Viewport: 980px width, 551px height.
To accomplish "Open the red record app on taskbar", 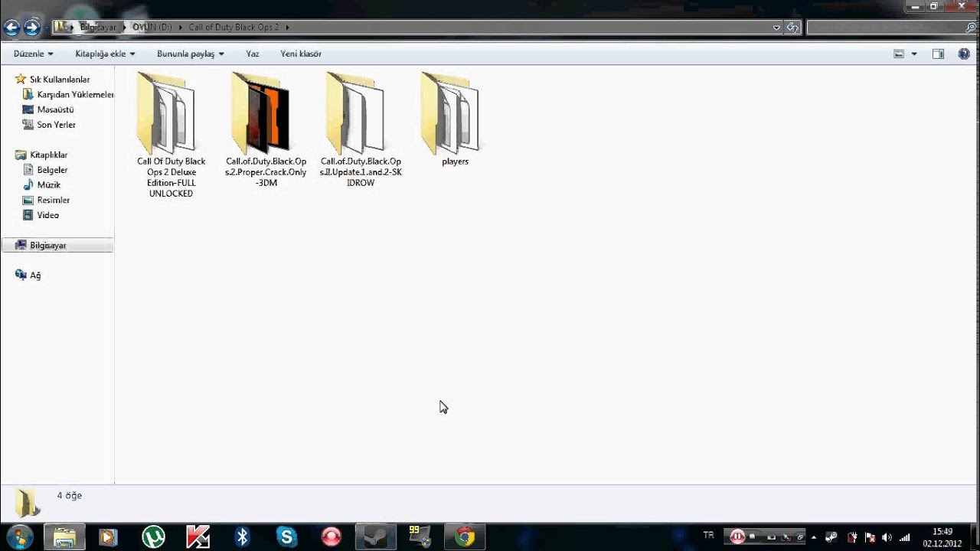I will click(331, 537).
